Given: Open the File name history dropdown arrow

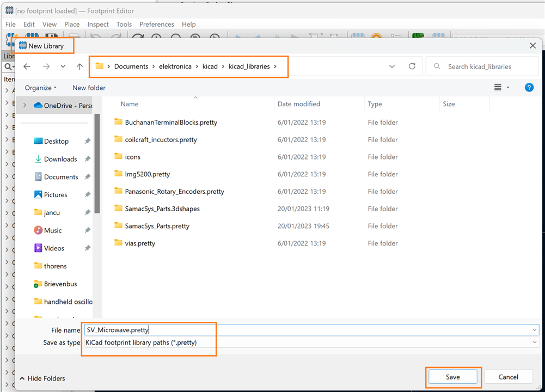Looking at the screenshot, I should tap(535, 330).
